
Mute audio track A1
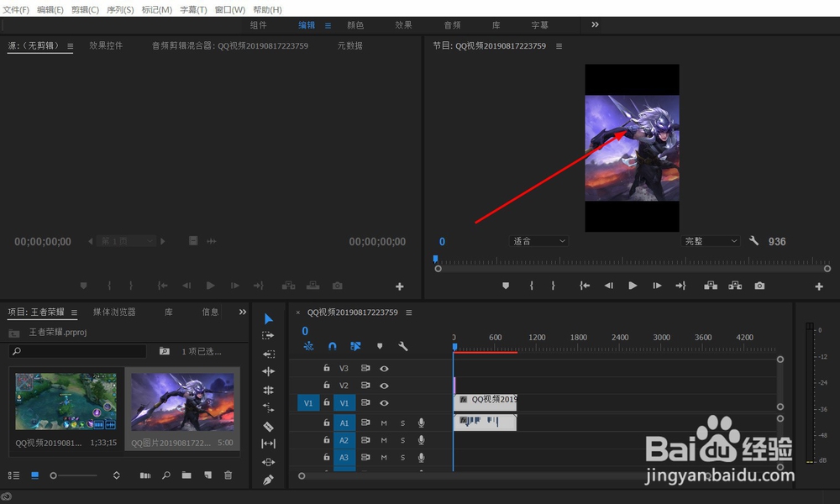[x=384, y=423]
